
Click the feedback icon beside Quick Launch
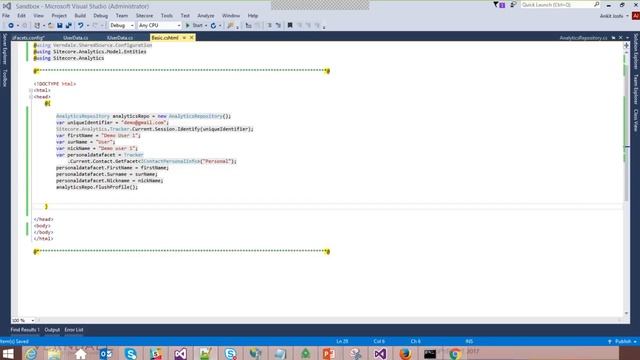click(x=513, y=5)
